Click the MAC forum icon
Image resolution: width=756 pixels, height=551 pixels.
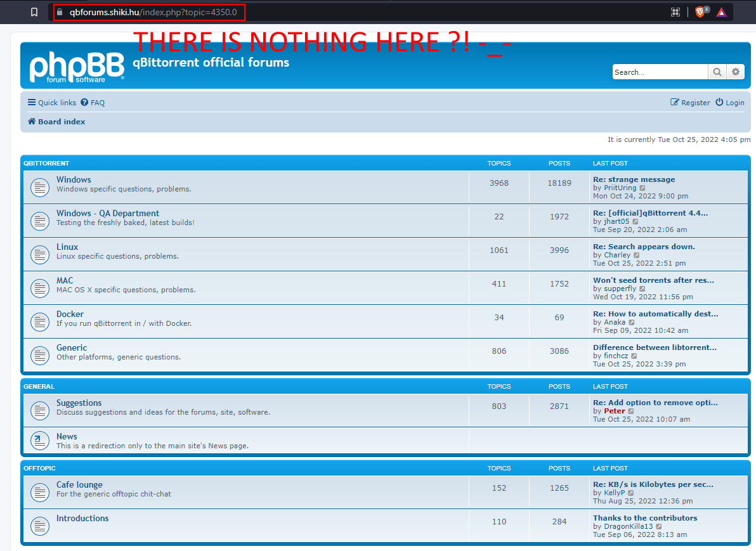coord(40,288)
